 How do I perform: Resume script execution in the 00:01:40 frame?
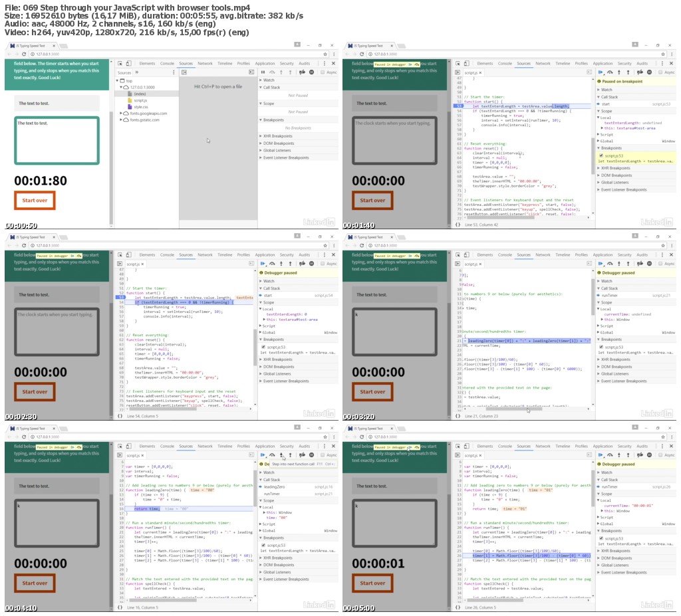tap(601, 72)
